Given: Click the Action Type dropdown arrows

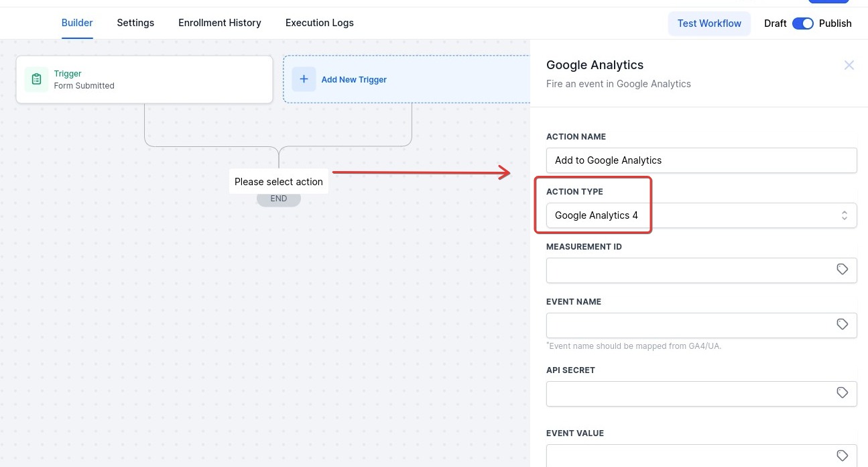Looking at the screenshot, I should (845, 215).
